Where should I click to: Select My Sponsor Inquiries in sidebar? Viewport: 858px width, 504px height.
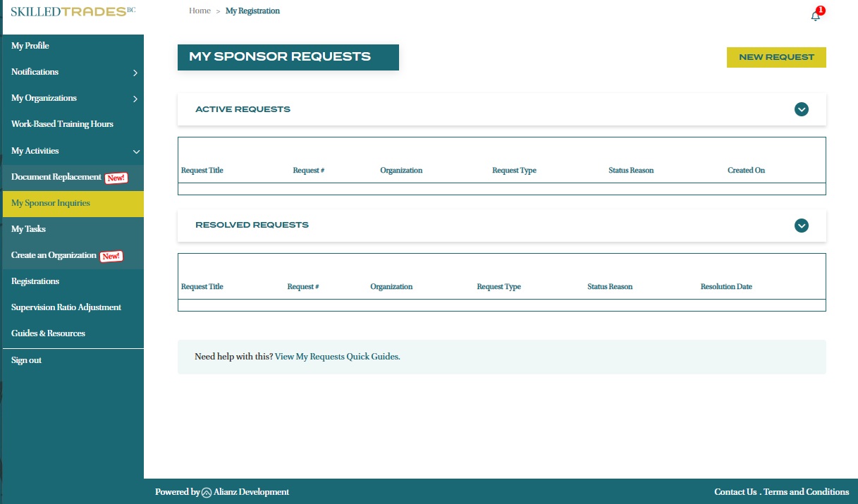[x=51, y=203]
